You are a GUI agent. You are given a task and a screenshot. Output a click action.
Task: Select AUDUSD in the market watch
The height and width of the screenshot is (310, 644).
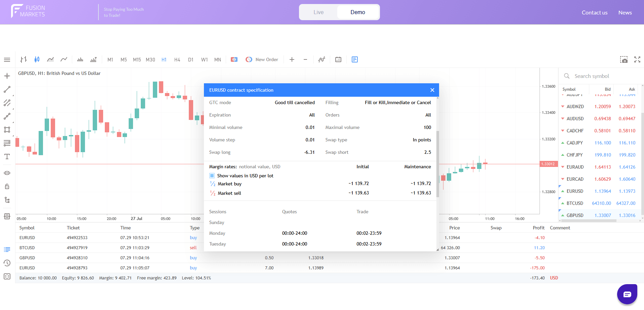[600, 119]
